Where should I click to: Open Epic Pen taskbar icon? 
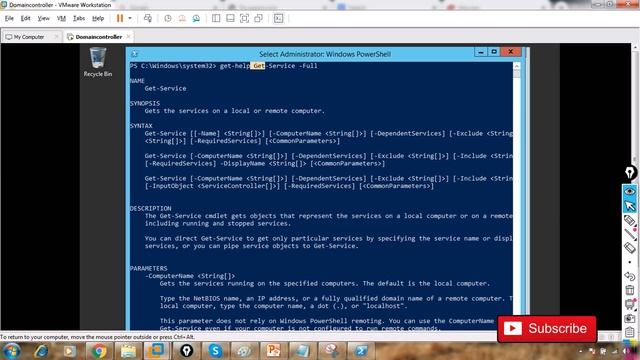(186, 351)
